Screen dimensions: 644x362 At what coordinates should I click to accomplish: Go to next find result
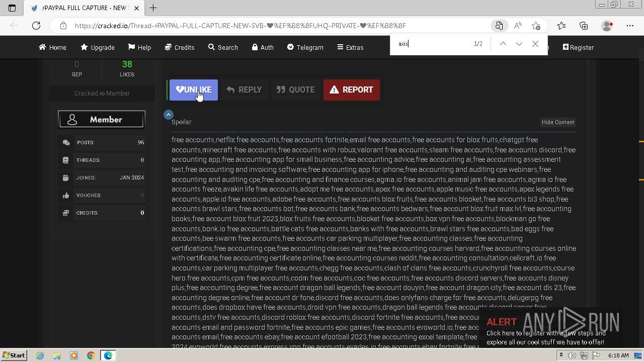[x=519, y=44]
